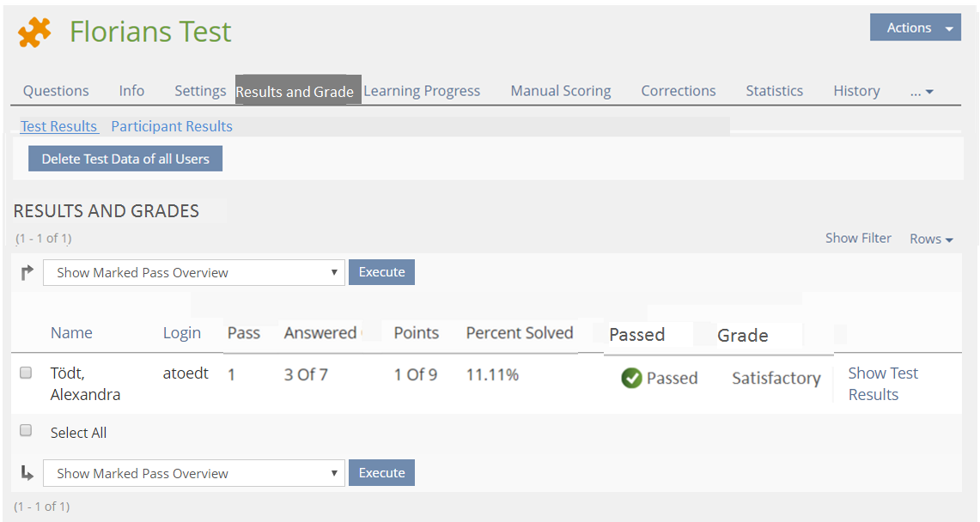
Task: Go to the Statistics tab
Action: [774, 91]
